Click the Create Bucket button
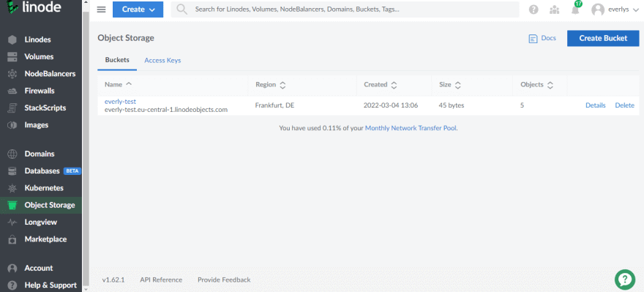This screenshot has width=644, height=292. pyautogui.click(x=603, y=38)
